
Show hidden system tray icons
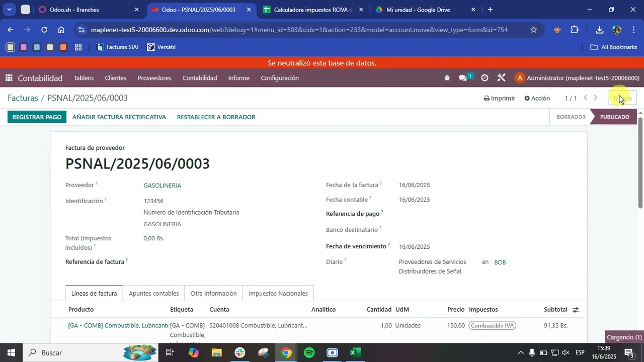click(521, 352)
